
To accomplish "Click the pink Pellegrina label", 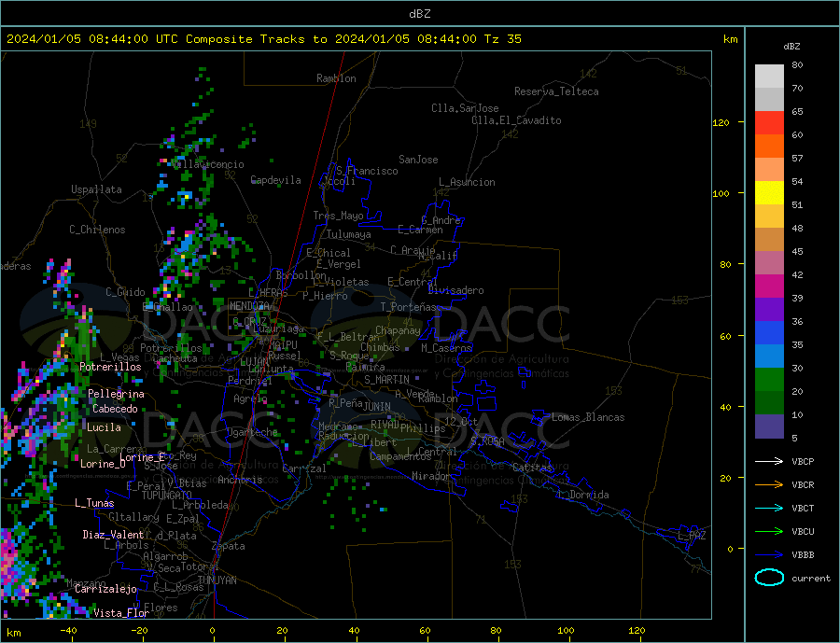I will [117, 394].
